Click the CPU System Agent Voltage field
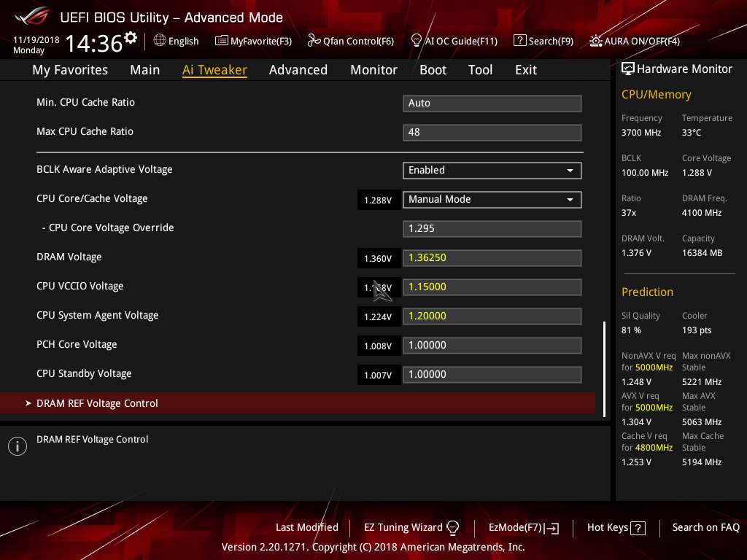Image resolution: width=747 pixels, height=560 pixels. coord(492,316)
